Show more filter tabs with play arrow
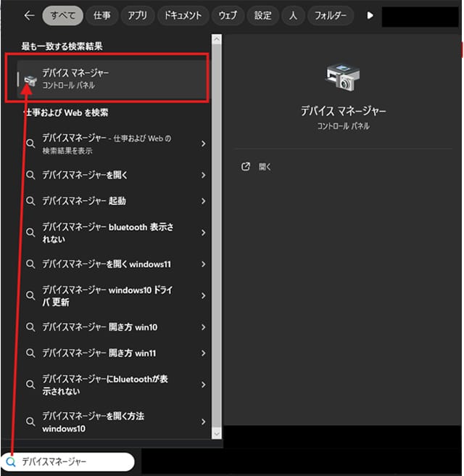Screen dimensions: 464x476 tap(370, 15)
